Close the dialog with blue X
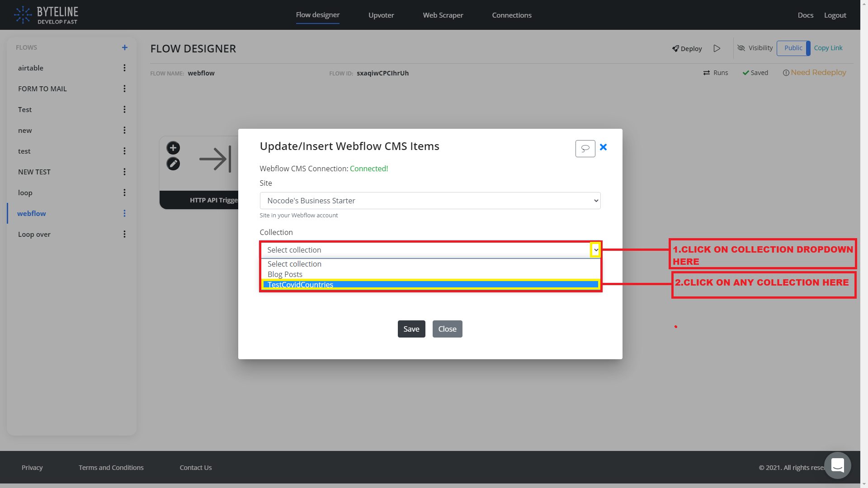 tap(603, 147)
